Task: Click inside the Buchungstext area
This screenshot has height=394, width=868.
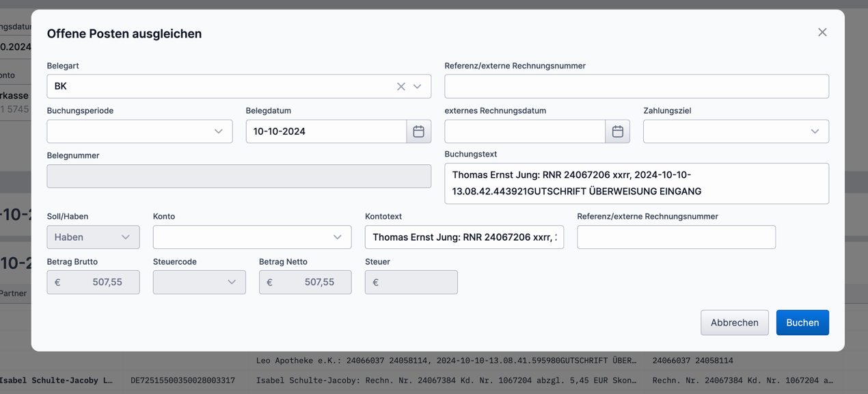Action: (x=636, y=183)
